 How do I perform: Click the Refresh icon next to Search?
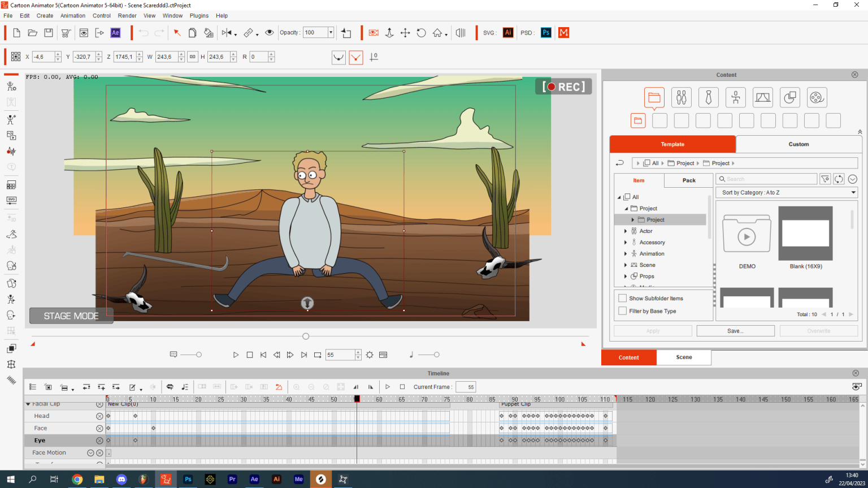pos(839,179)
